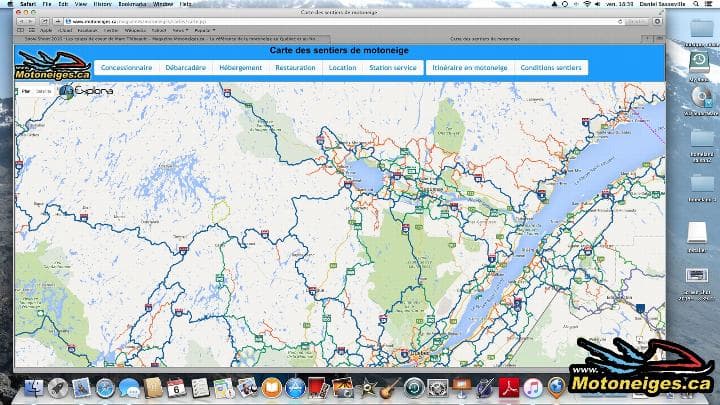Select the Restauration tab
Screen dimensions: 720x405
click(x=295, y=68)
